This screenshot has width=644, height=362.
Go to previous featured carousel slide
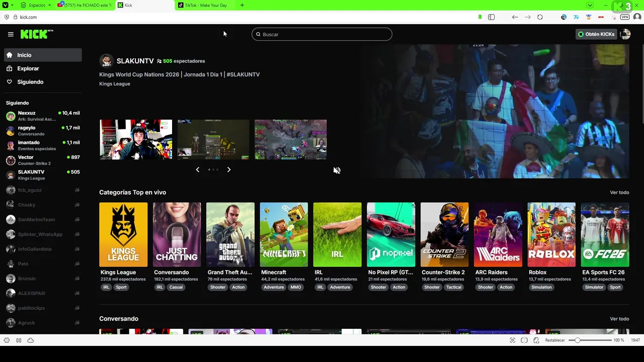point(198,169)
